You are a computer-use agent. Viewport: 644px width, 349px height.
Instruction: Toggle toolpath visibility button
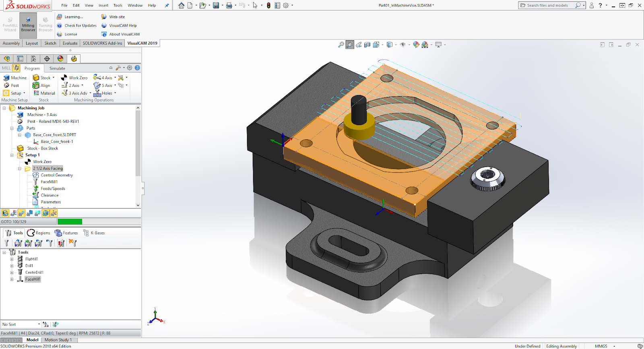click(x=21, y=213)
